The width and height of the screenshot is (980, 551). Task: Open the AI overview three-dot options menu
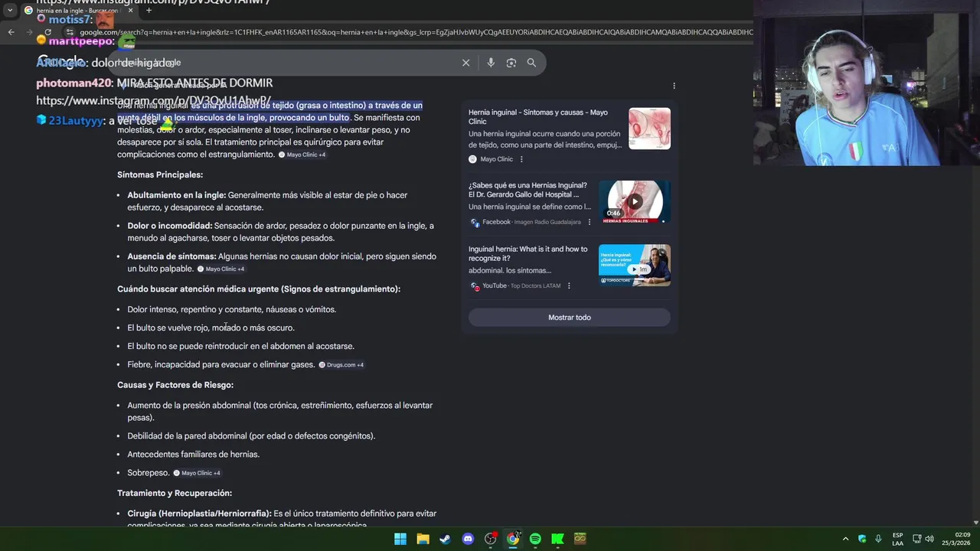(674, 86)
